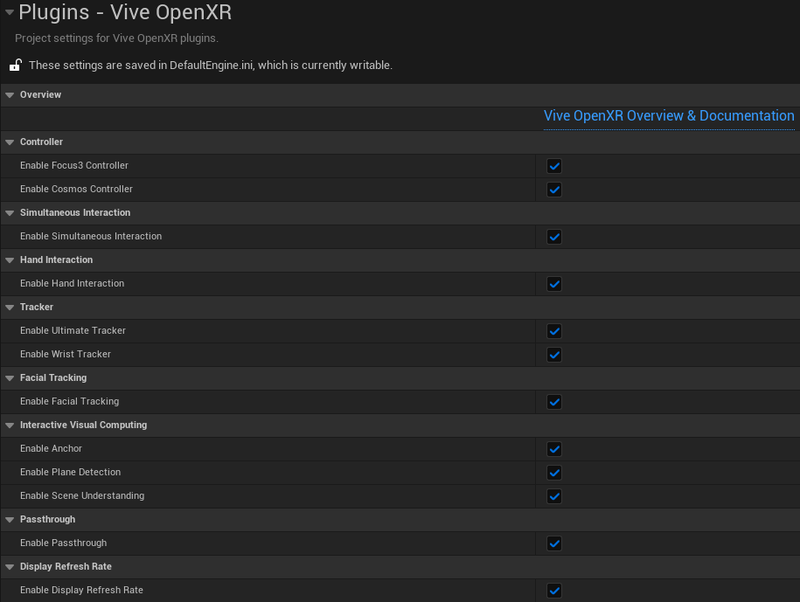The width and height of the screenshot is (800, 602).
Task: Click the "Enable Passthrough" label text
Action: [x=63, y=543]
